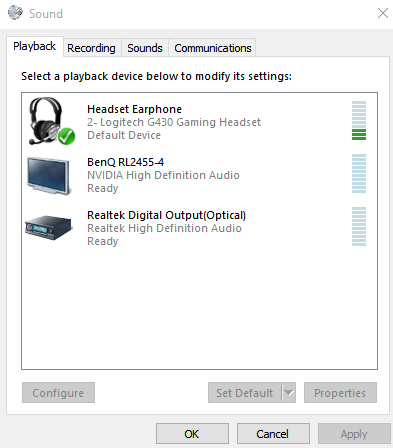Open the Sounds tab
Viewport: 393px width, 448px height.
(x=145, y=48)
